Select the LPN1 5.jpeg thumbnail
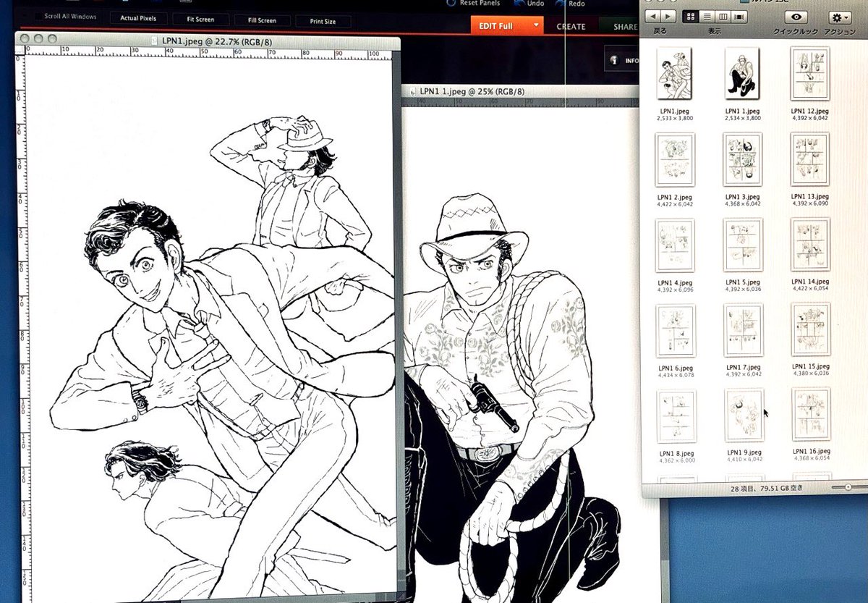868x603 pixels. 743,245
